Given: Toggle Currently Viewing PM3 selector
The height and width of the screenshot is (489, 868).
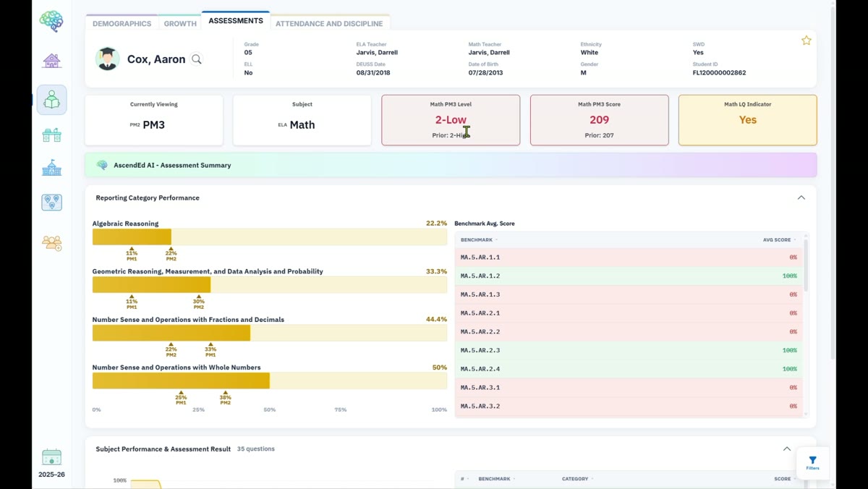Looking at the screenshot, I should (154, 120).
